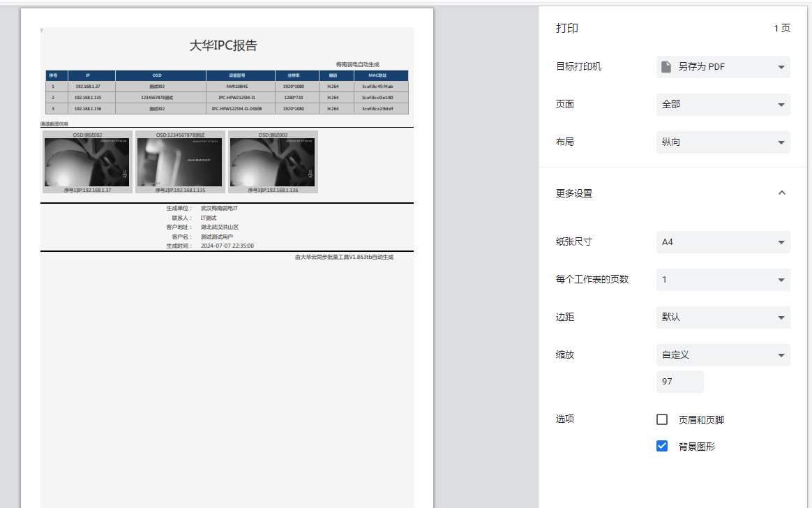The height and width of the screenshot is (508, 812).
Task: Click the snapshot for IP 192.168.1.136
Action: coord(272,162)
